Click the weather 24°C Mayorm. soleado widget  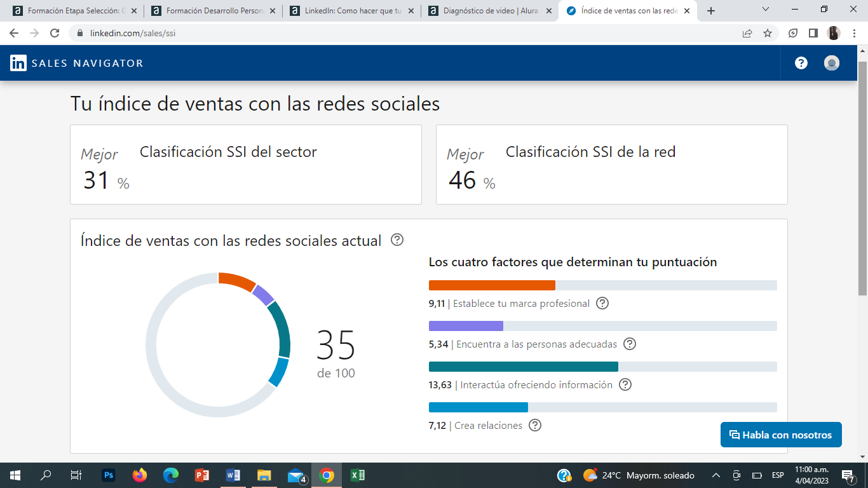639,475
